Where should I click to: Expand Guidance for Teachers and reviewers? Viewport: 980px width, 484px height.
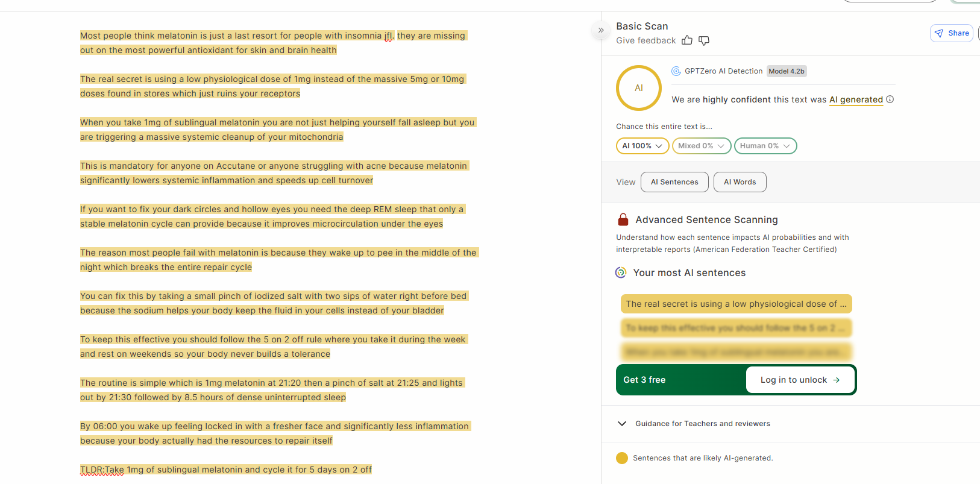tap(702, 424)
